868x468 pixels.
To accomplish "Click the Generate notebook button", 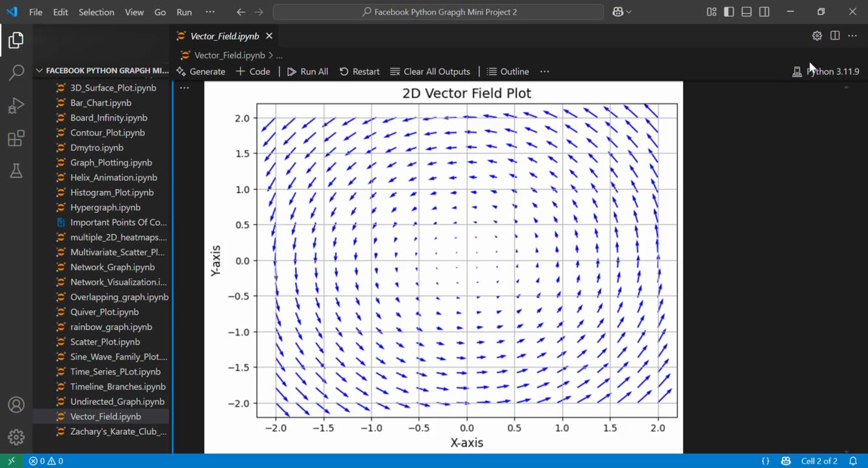I will [201, 71].
